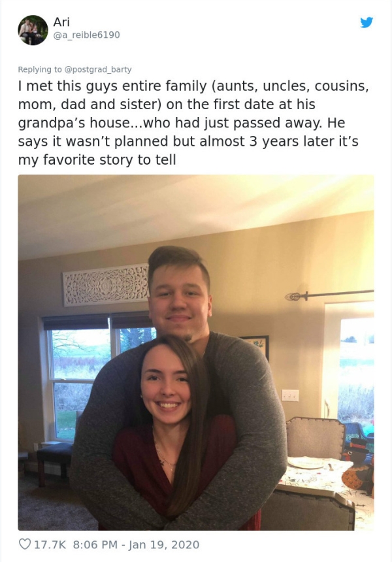Click the 17.7K likes count
Image resolution: width=392 pixels, height=562 pixels.
(x=50, y=544)
